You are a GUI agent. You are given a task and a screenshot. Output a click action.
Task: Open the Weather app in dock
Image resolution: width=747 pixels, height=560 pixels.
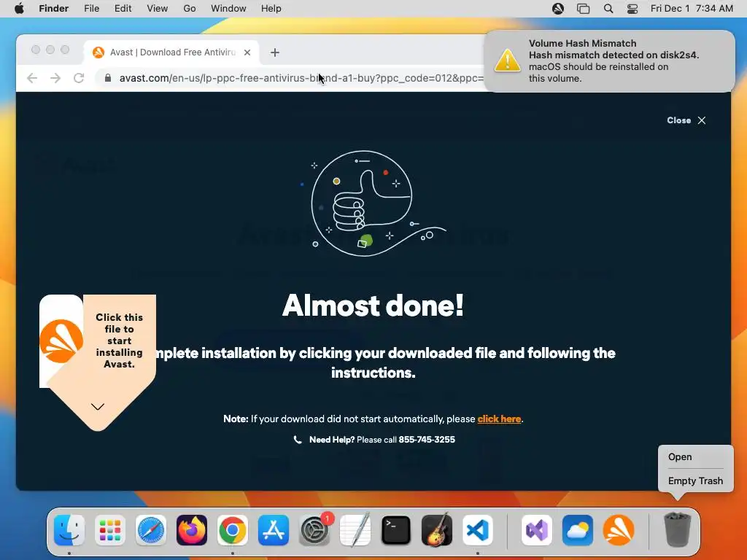tap(578, 530)
